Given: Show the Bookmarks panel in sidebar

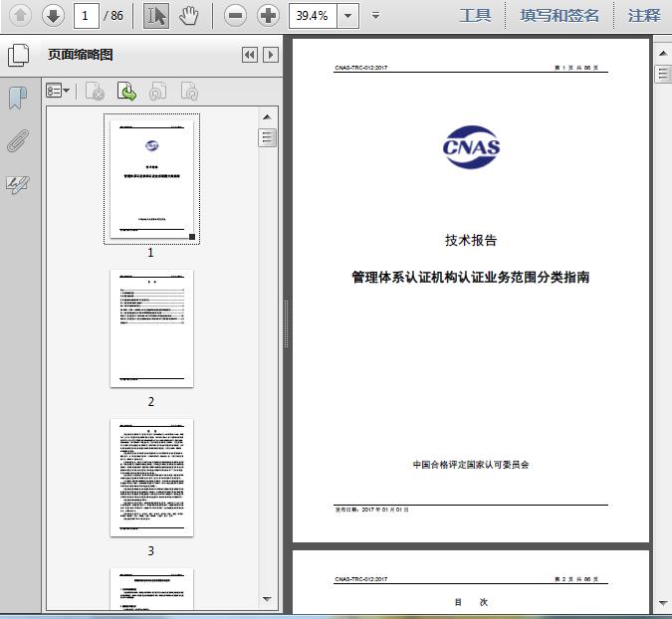Looking at the screenshot, I should (17, 98).
